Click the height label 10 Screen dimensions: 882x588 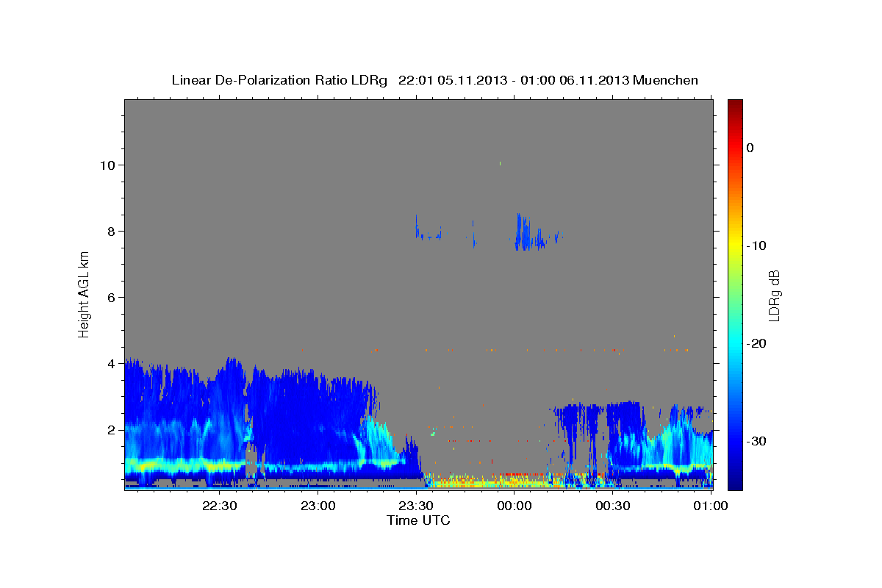coord(107,165)
